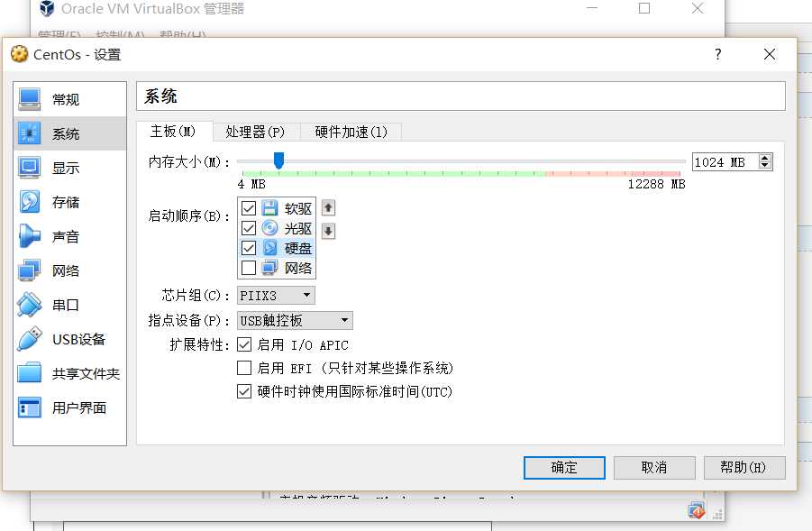Switch to the 处理器(P) tab
The image size is (812, 531).
255,132
